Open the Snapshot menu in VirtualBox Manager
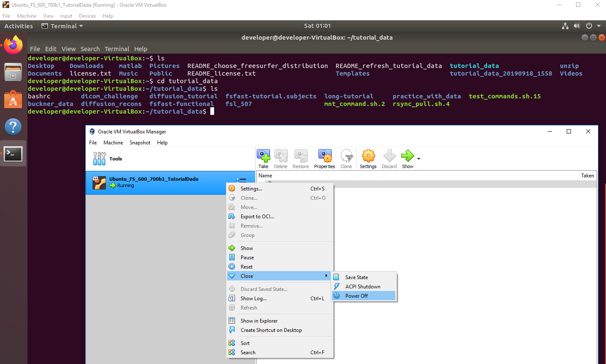The width and height of the screenshot is (606, 364). click(x=140, y=143)
